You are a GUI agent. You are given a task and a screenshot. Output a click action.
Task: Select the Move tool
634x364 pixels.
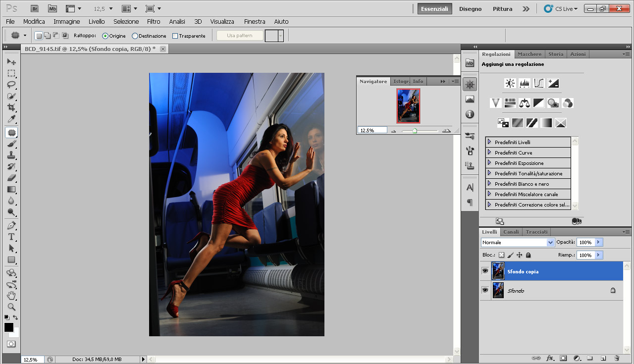tap(11, 61)
